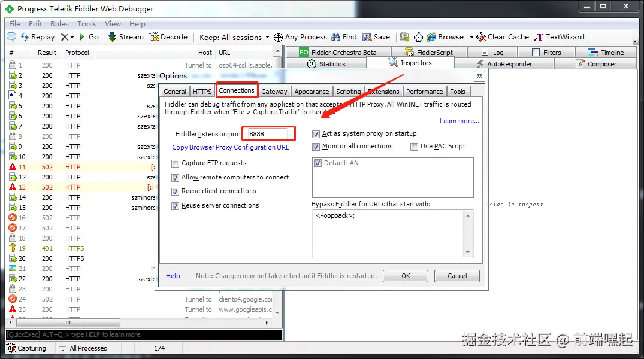Image resolution: width=644 pixels, height=359 pixels.
Task: Open the Tools menu
Action: click(x=87, y=24)
